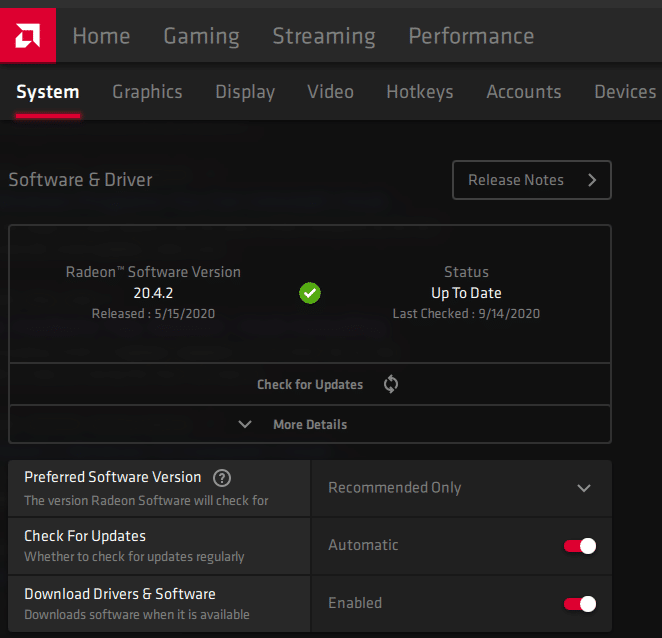
Task: Click the AMD logo icon
Action: point(28,35)
